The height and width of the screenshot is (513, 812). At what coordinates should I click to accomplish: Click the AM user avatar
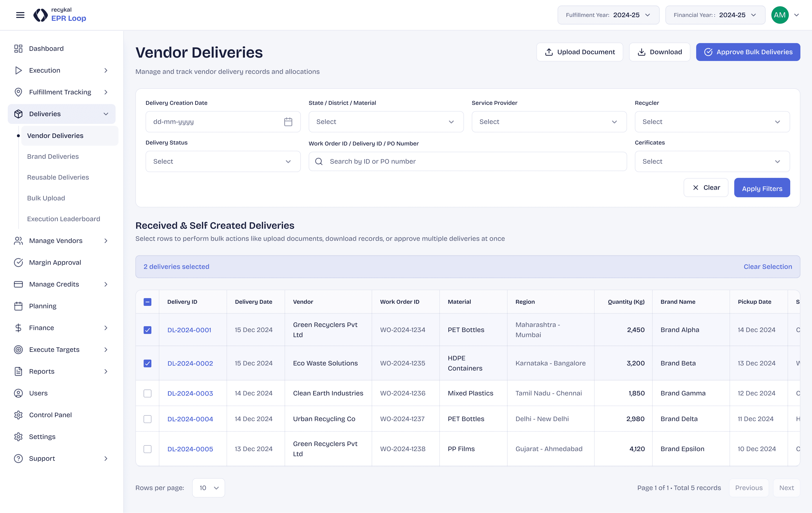(x=780, y=15)
